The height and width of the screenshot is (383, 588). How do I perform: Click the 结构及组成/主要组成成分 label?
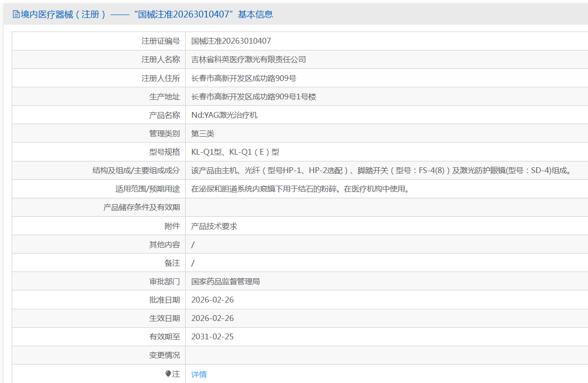click(136, 170)
